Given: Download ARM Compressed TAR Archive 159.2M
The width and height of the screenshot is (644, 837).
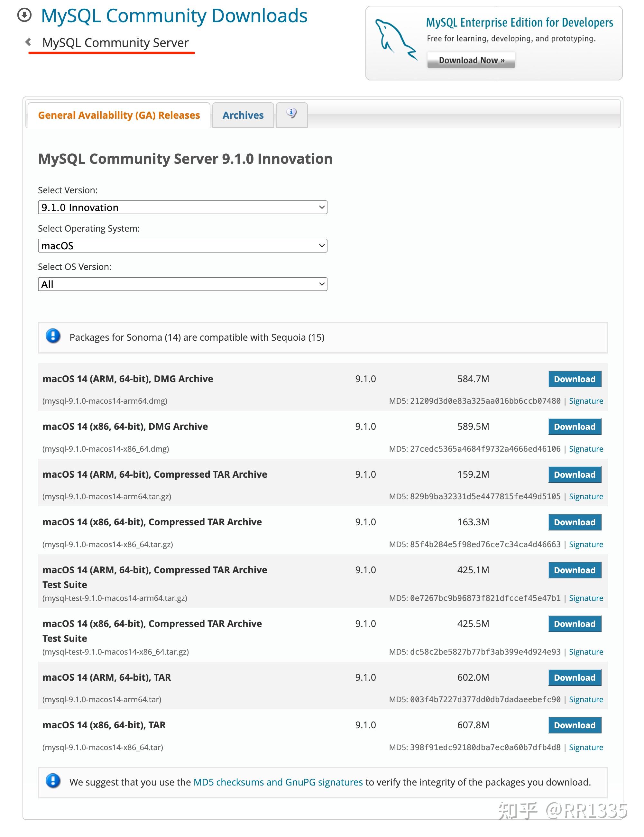Looking at the screenshot, I should [574, 474].
